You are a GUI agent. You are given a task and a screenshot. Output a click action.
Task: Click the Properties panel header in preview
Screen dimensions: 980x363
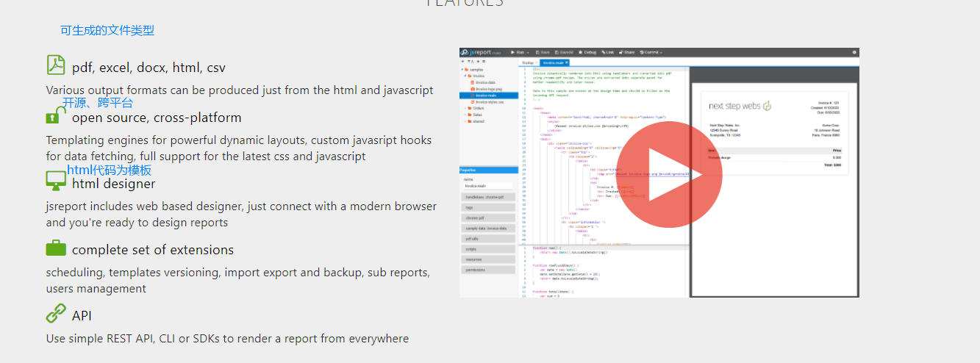point(489,169)
